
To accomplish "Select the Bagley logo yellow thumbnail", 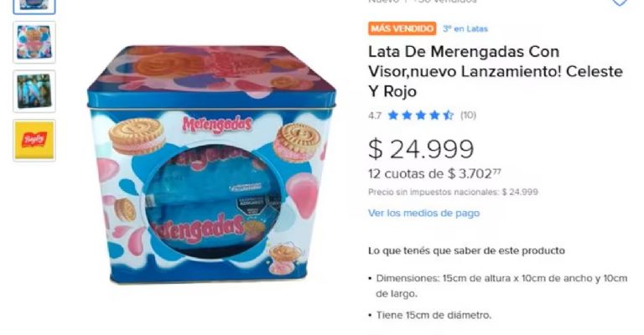I will 34,140.
